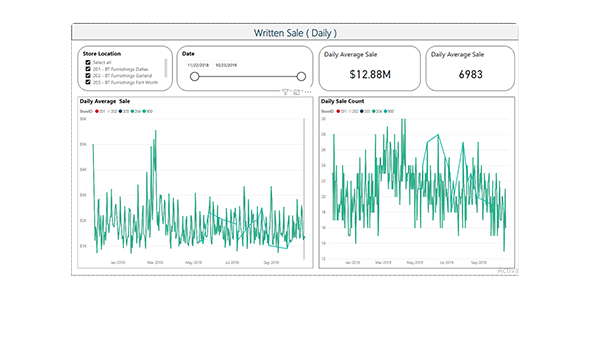Select the 6983 card value
This screenshot has height=360, width=590.
pos(470,74)
